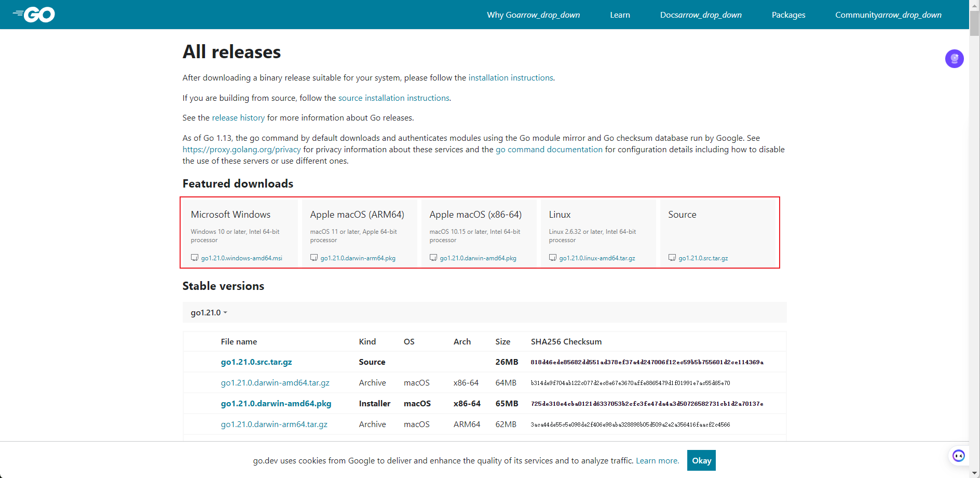Open the Learn menu item
This screenshot has width=980, height=478.
click(620, 15)
